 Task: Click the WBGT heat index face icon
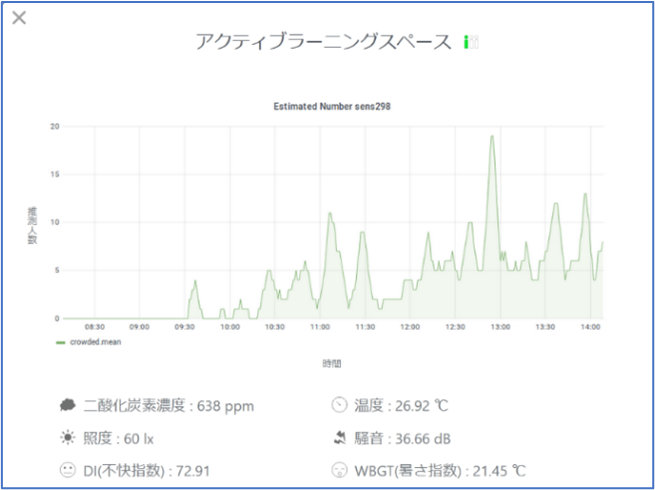[339, 471]
